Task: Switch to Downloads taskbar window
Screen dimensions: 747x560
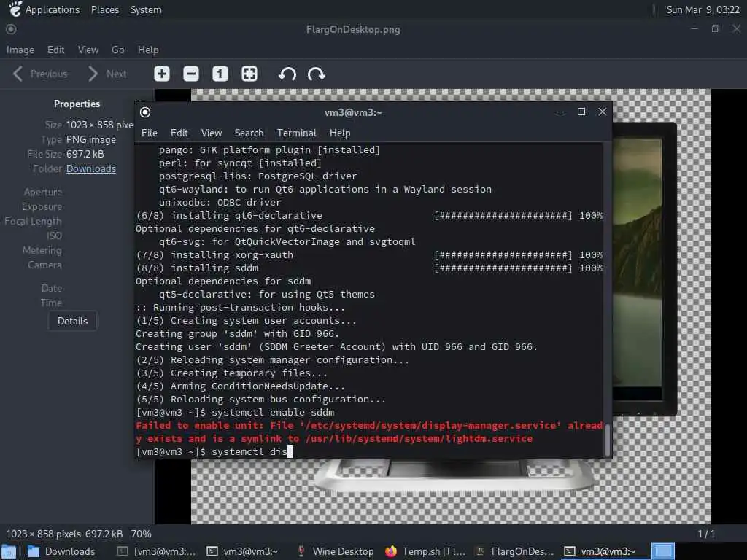Action: pos(61,551)
